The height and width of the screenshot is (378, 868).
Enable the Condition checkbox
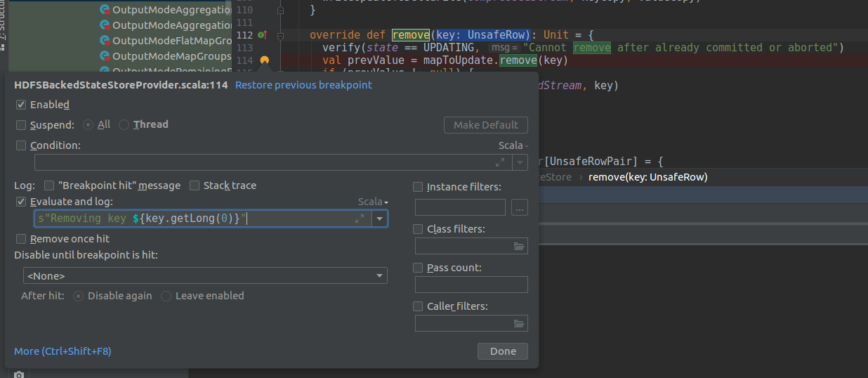pos(21,145)
